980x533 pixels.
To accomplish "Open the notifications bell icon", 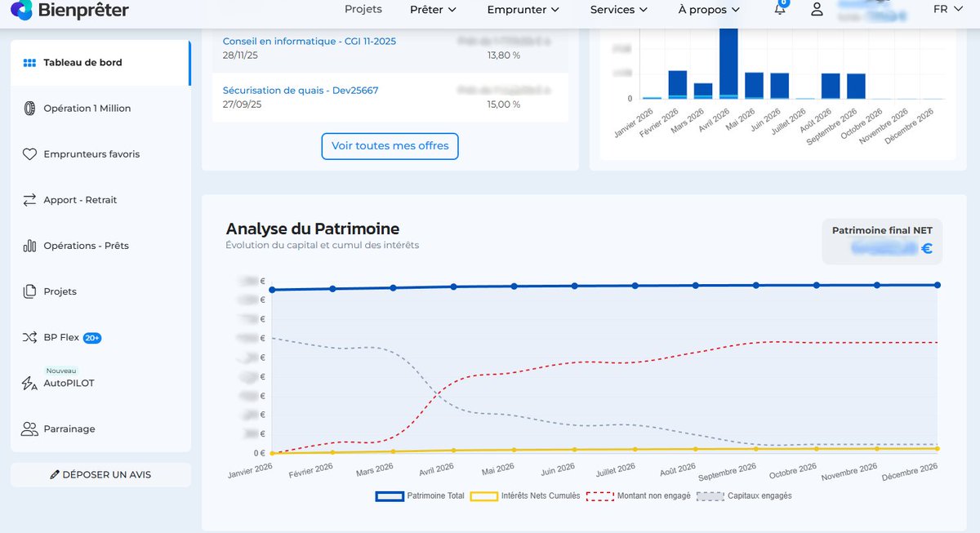I will (780, 9).
